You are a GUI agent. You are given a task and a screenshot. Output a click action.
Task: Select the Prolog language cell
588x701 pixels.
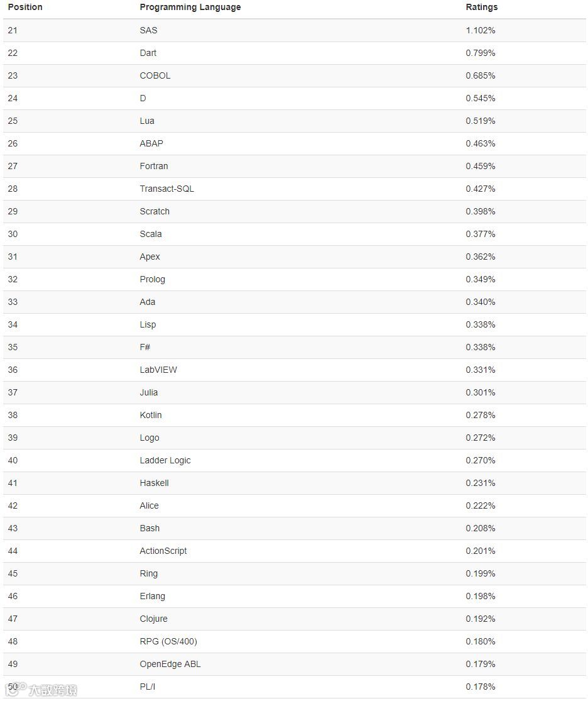point(153,279)
